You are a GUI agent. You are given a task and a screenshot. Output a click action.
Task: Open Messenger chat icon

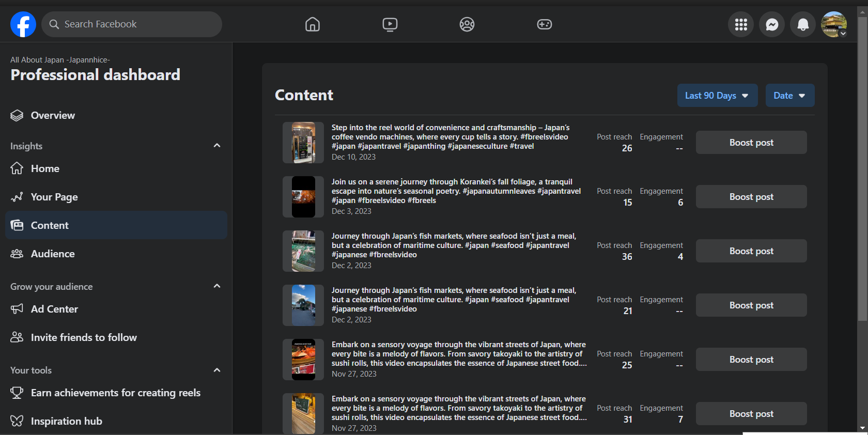772,24
